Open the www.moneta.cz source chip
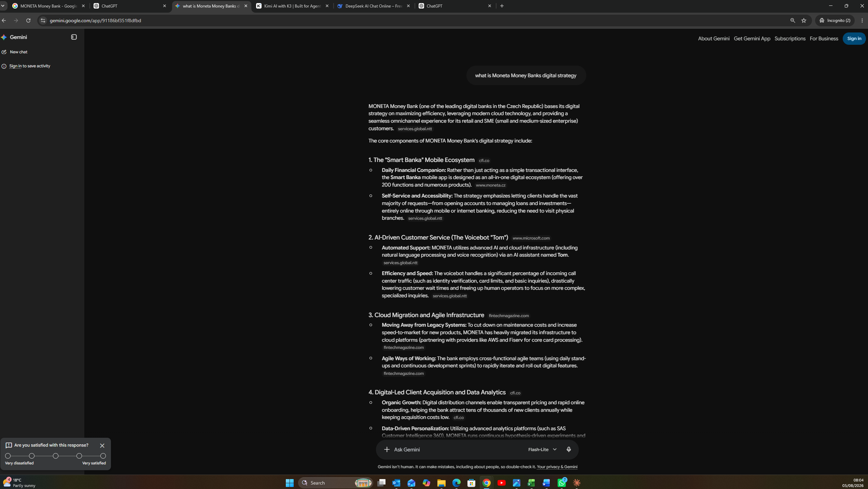 pyautogui.click(x=490, y=185)
